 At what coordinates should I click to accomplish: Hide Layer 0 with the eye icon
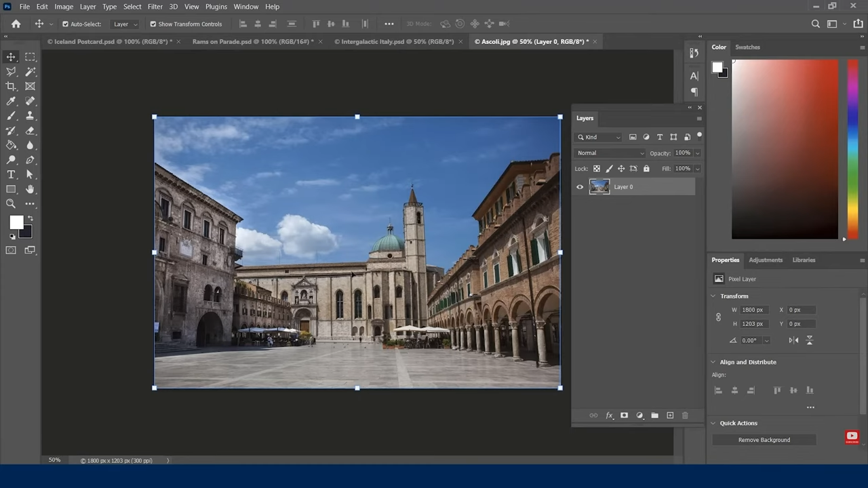[x=580, y=187]
